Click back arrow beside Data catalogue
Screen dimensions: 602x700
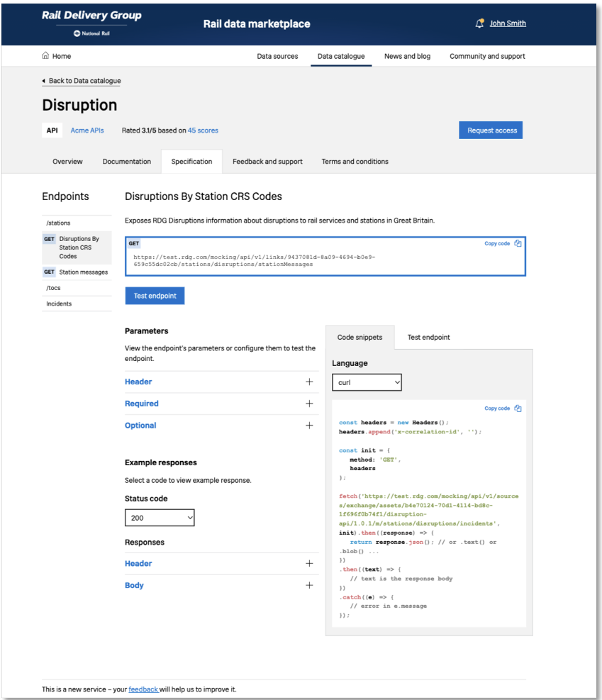pyautogui.click(x=44, y=81)
